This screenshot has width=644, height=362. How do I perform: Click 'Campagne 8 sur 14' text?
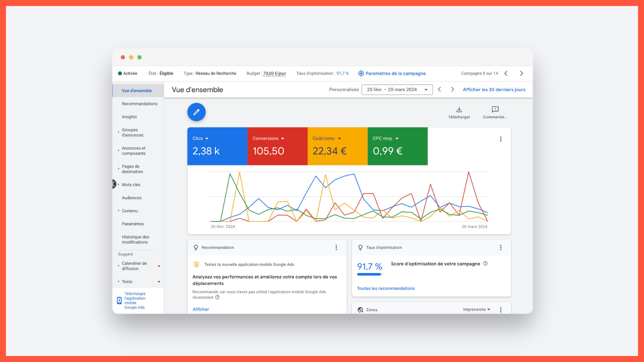point(479,73)
